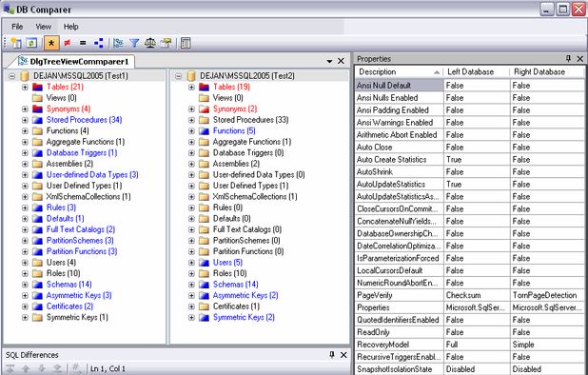Click the Left Database column header
This screenshot has width=588, height=375.
tap(476, 71)
